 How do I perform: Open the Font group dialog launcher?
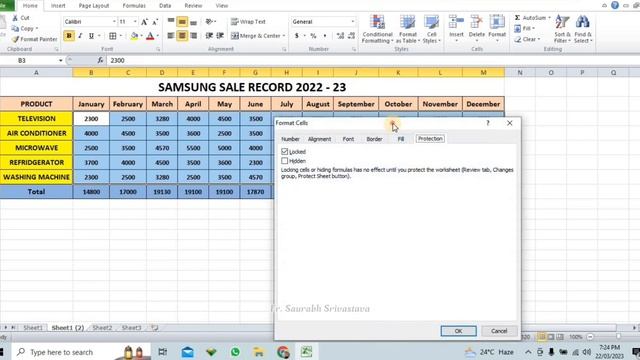point(158,49)
